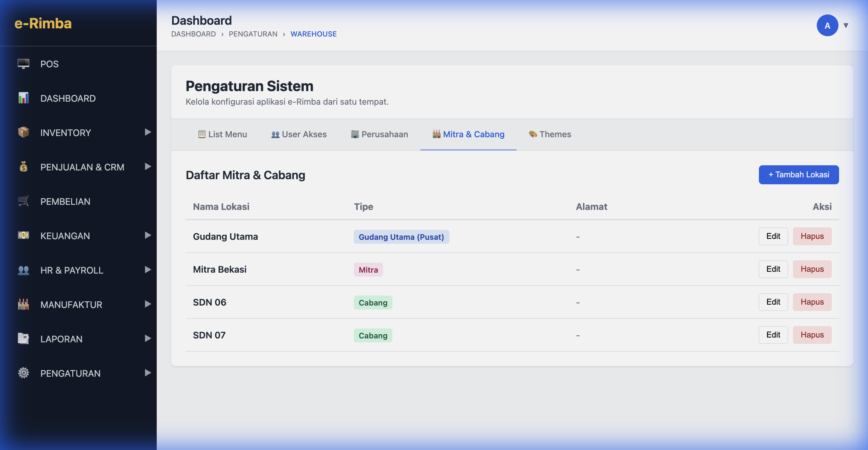Click the Keuangan banknote icon

click(x=23, y=235)
